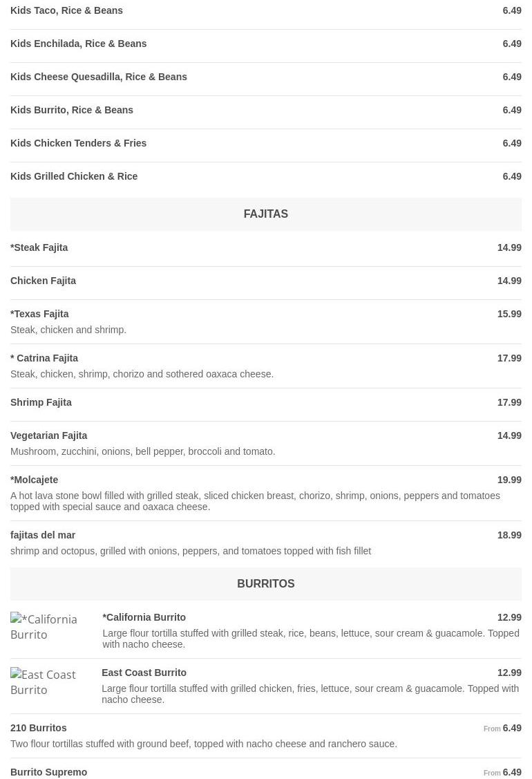Click the BURRITOS section header
The height and width of the screenshot is (779, 532).
(265, 584)
